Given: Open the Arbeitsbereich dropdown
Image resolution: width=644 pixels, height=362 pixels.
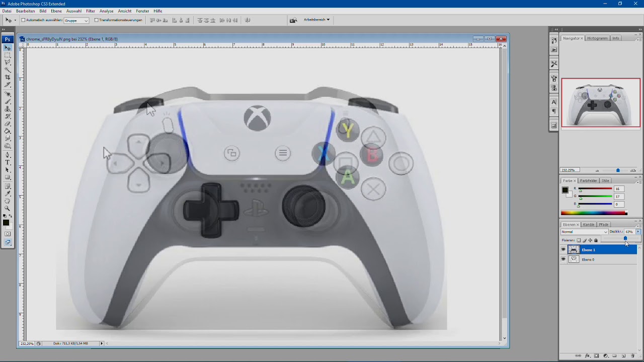Looking at the screenshot, I should pyautogui.click(x=316, y=20).
